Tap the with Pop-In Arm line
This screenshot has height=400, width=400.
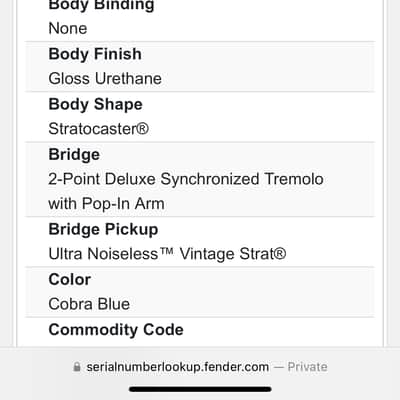106,204
